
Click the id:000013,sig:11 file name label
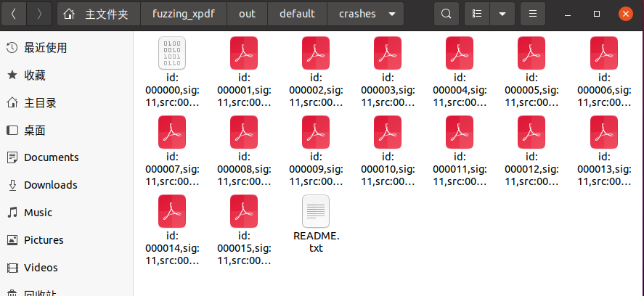click(x=604, y=169)
